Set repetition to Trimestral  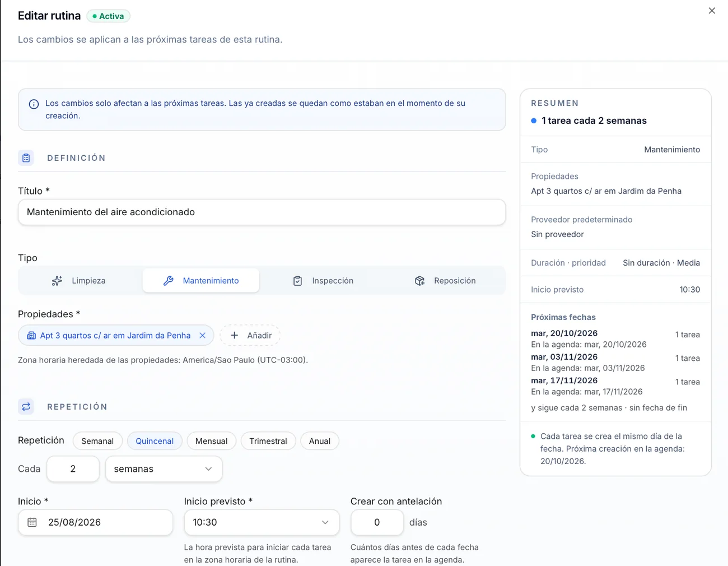[268, 441]
